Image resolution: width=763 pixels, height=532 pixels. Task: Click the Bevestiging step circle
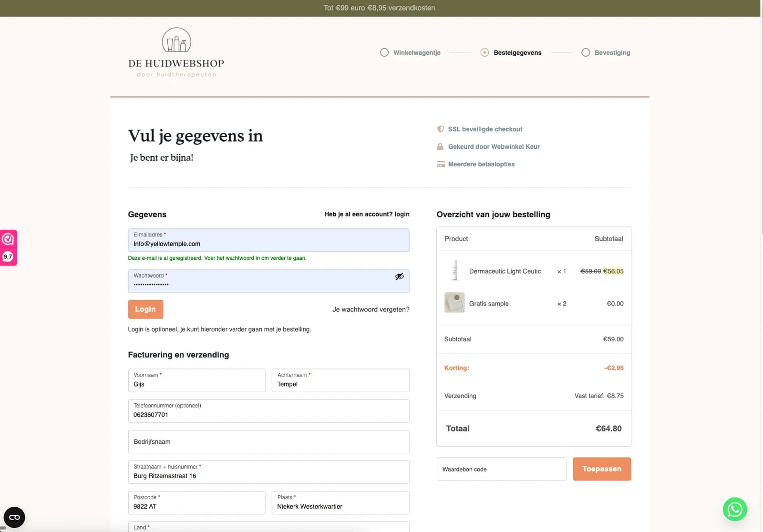click(x=586, y=52)
